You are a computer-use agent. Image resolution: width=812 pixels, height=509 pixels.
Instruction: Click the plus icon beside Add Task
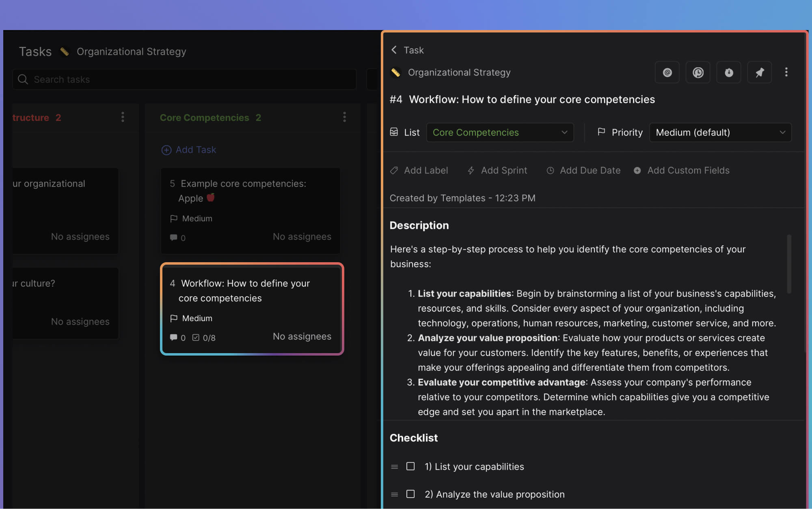pos(166,150)
